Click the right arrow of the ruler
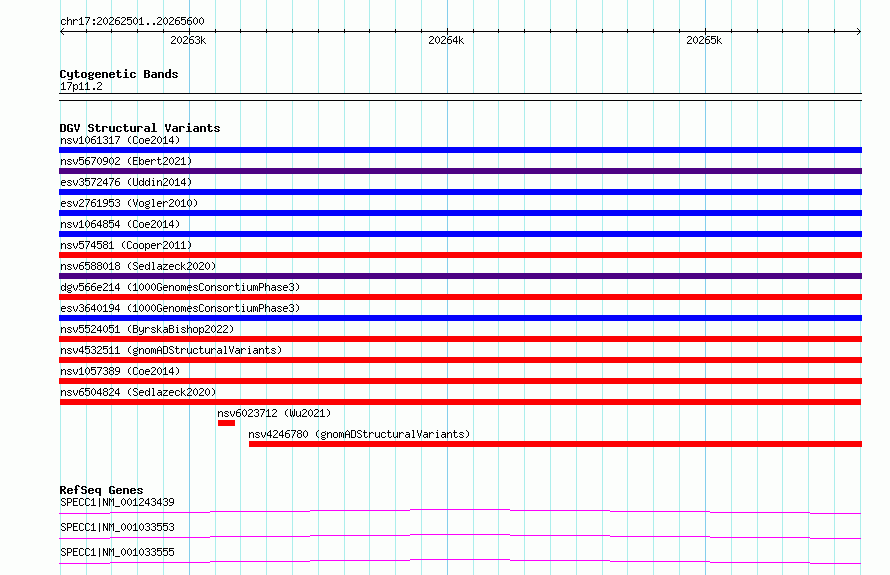This screenshot has width=890, height=575. (858, 31)
